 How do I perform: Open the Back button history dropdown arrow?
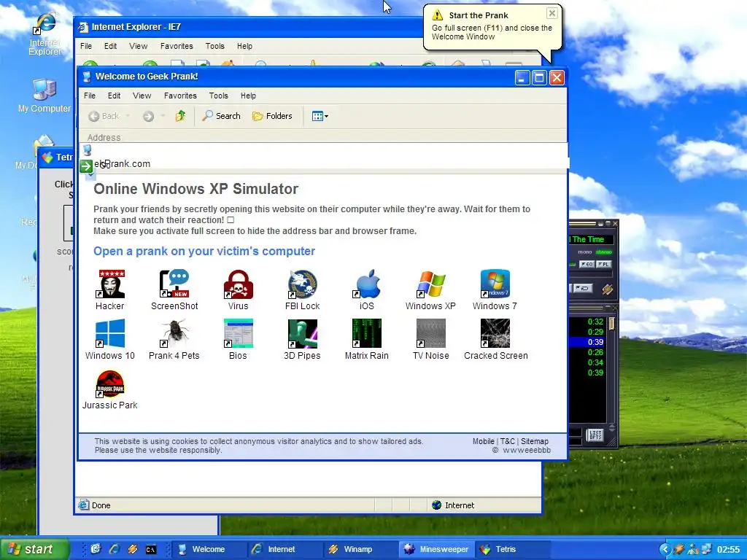(127, 116)
